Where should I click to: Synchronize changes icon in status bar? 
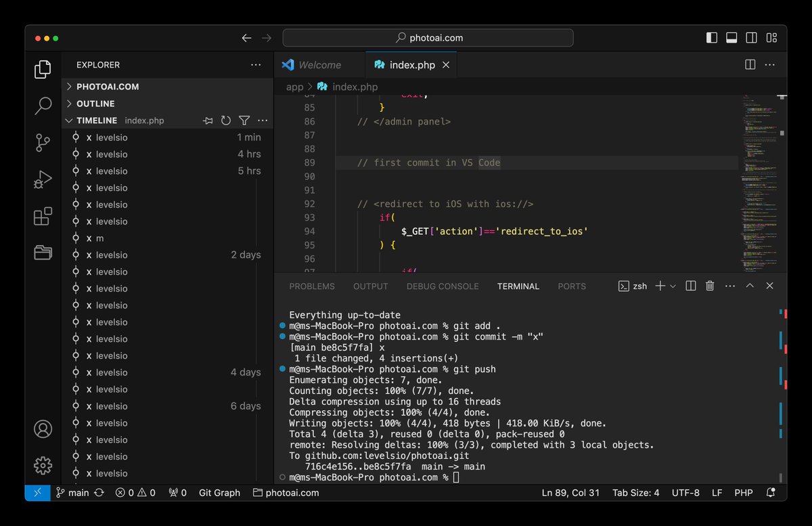click(x=99, y=493)
